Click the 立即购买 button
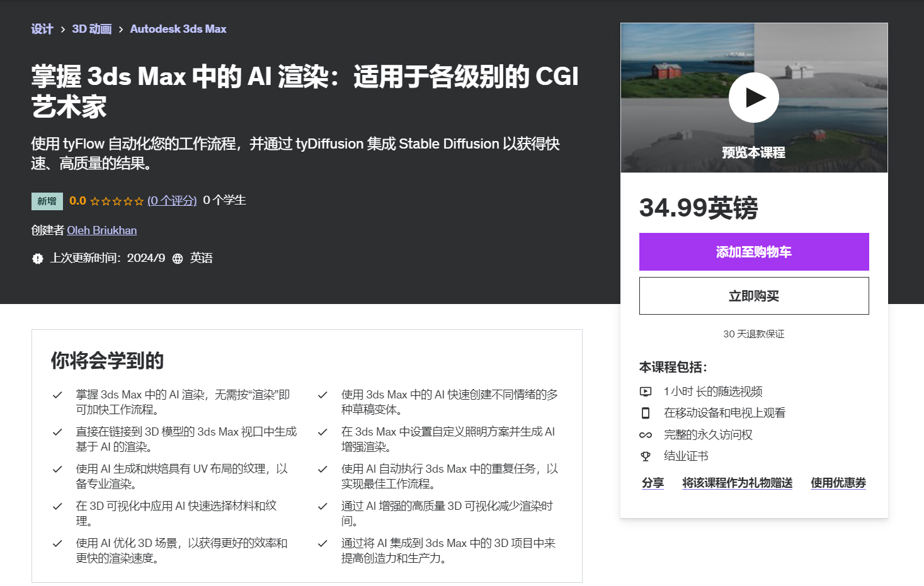The height and width of the screenshot is (586, 924). pyautogui.click(x=754, y=296)
